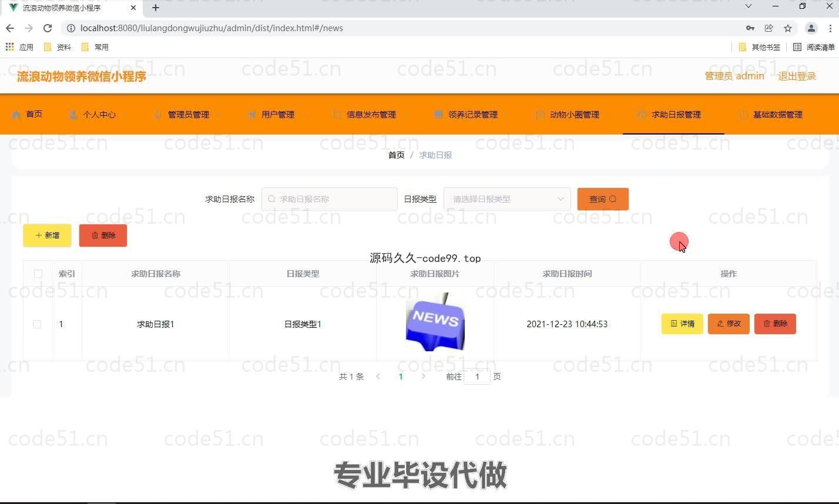Close the 流浪动物领养微信小程序 tab
Screen dimensions: 839x504
coord(133,8)
